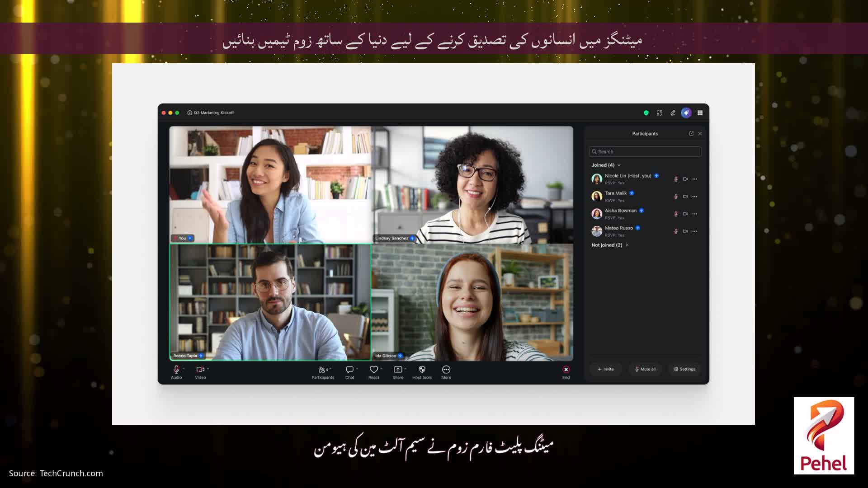868x488 pixels.
Task: Open Settings in the Participants panel
Action: 684,369
